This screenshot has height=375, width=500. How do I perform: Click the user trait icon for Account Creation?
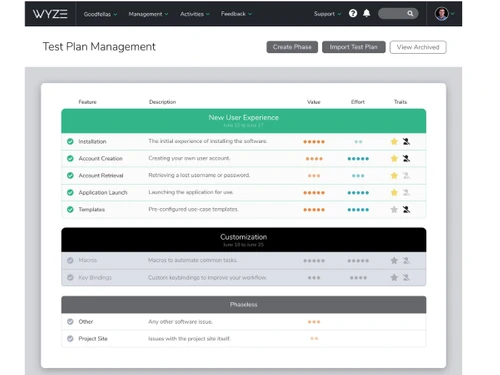(x=406, y=158)
